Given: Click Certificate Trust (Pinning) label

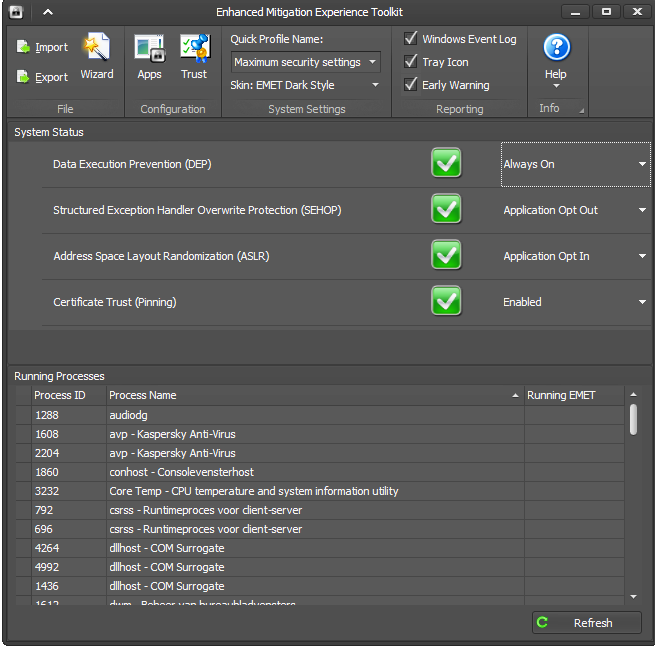Looking at the screenshot, I should 115,302.
